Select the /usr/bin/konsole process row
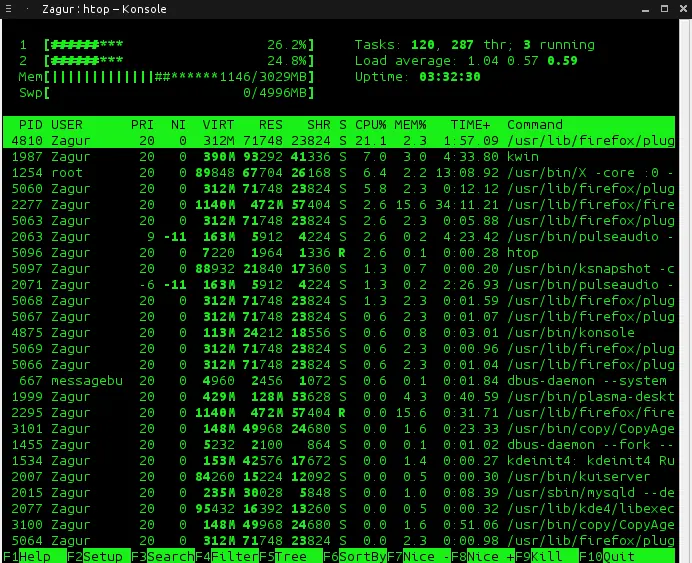The image size is (692, 563). (x=339, y=333)
